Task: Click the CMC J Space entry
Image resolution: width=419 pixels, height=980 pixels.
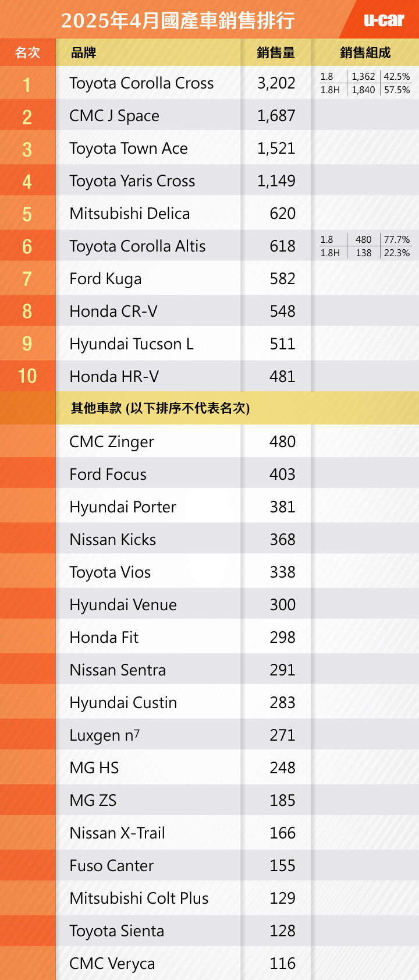Action: click(x=114, y=116)
